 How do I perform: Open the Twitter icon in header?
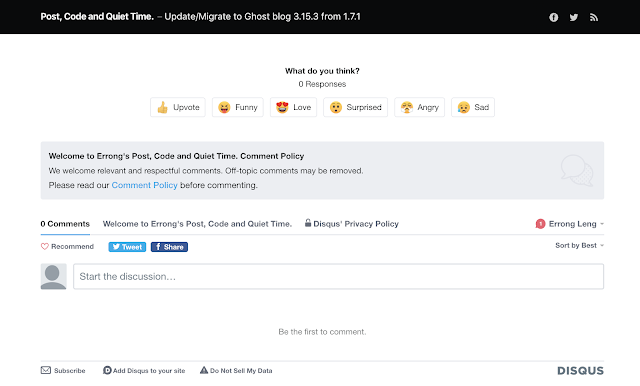(573, 17)
